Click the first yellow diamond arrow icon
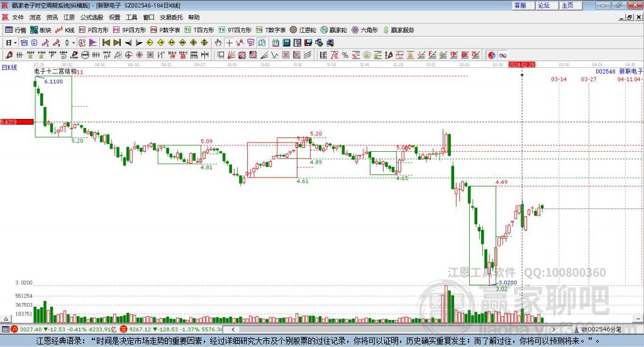 150,43
